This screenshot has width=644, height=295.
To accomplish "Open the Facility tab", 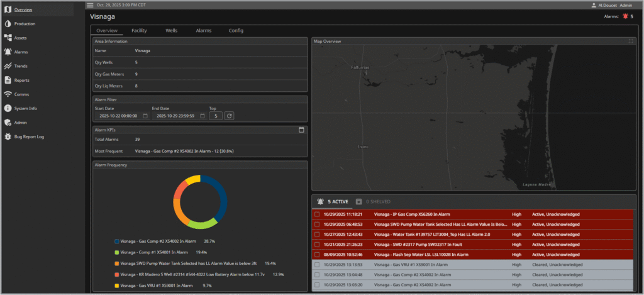I will [139, 30].
